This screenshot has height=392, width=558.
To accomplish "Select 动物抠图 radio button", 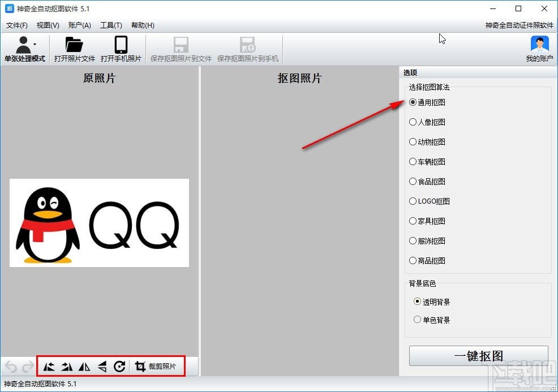I will click(413, 142).
